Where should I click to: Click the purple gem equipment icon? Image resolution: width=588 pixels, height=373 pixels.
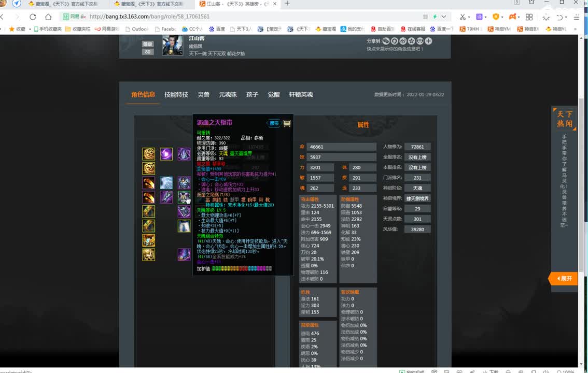(166, 154)
